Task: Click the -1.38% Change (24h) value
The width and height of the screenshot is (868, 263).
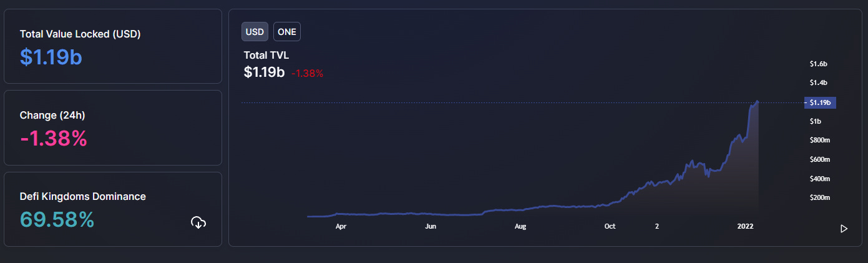Action: point(53,138)
